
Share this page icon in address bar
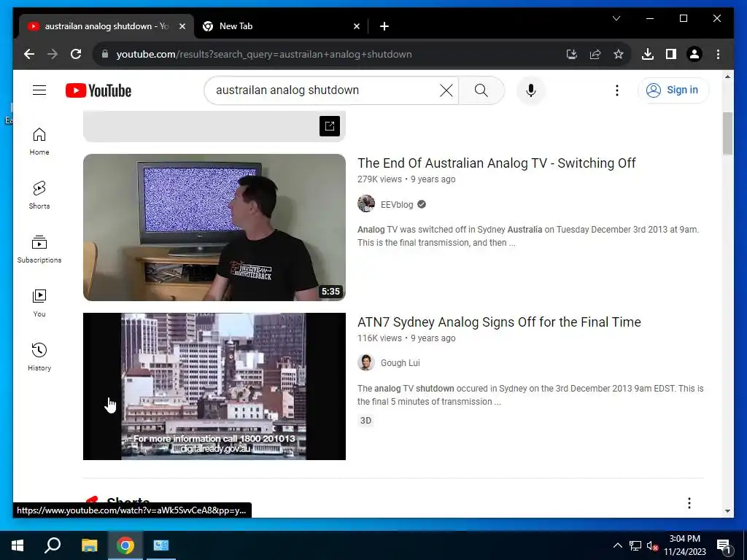pos(595,54)
